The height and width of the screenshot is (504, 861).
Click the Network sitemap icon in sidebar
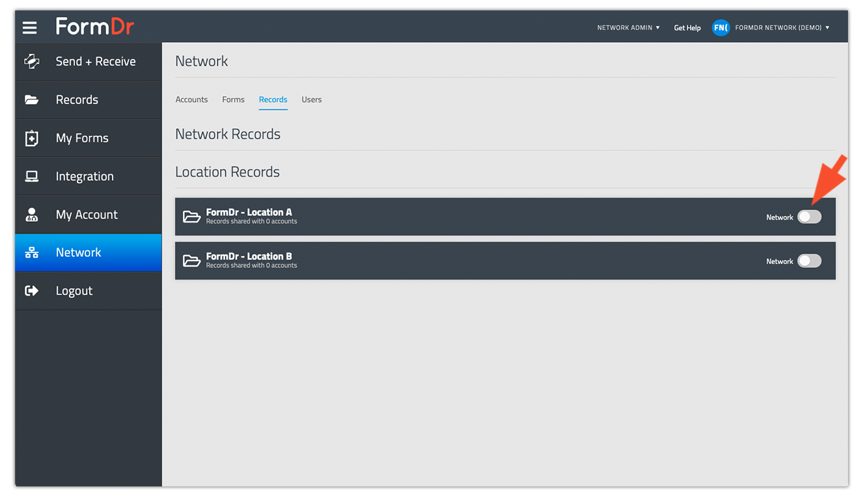tap(31, 252)
